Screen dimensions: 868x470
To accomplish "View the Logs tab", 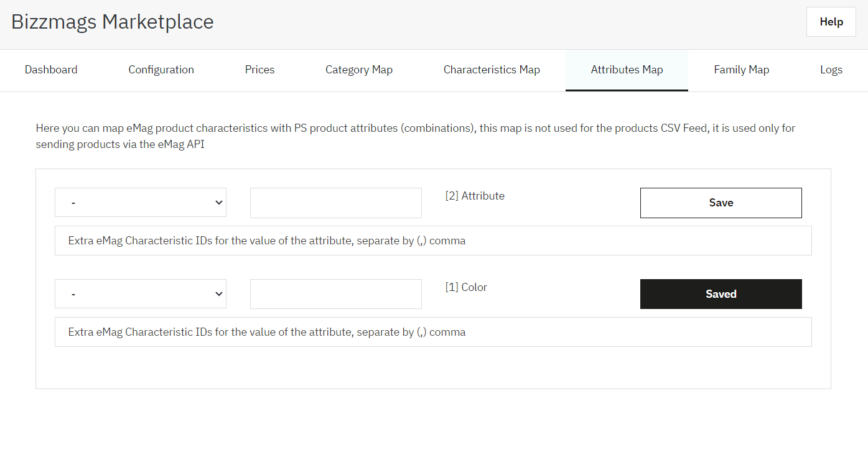I will tap(831, 70).
